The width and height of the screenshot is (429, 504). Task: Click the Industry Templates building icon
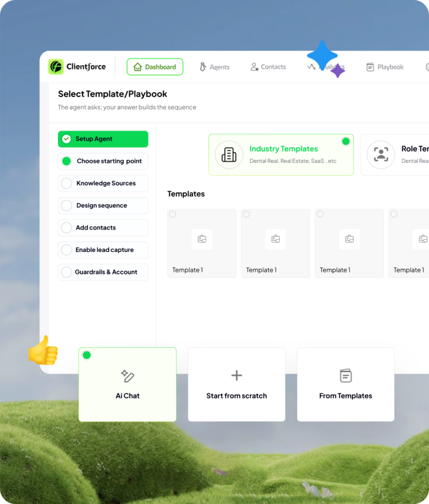pos(229,155)
